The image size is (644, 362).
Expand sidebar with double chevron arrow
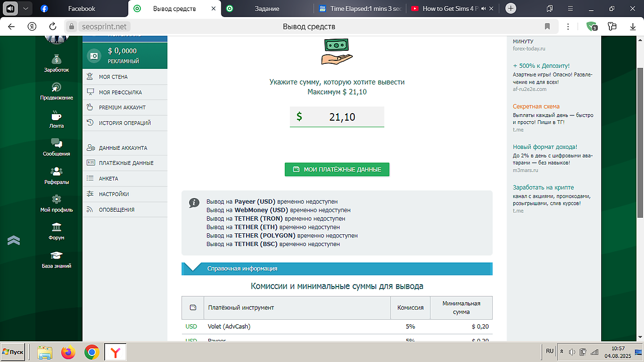pos(14,240)
